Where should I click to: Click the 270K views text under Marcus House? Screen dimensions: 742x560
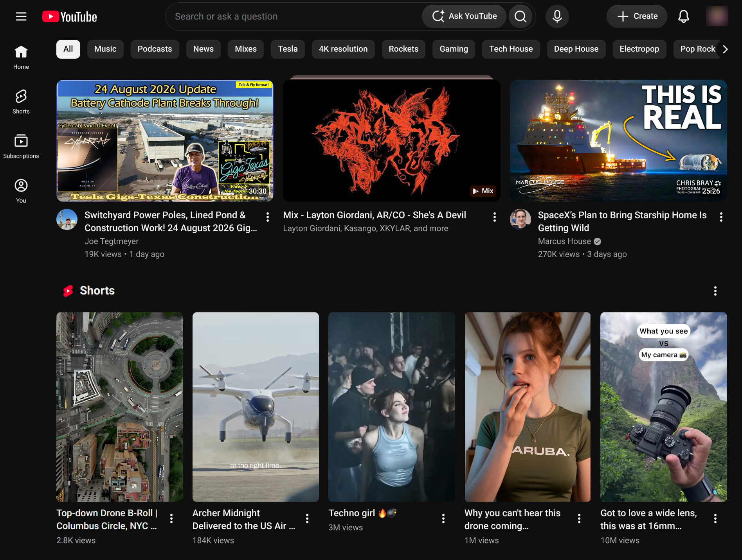click(558, 254)
